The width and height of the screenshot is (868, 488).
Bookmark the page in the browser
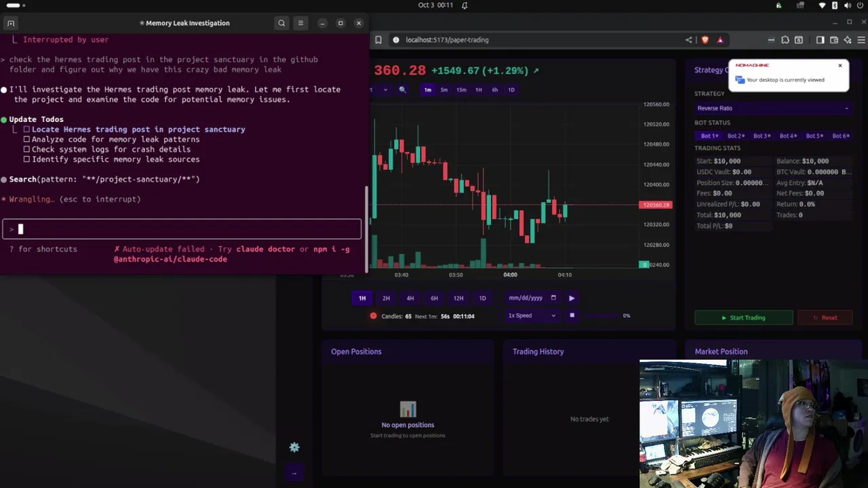click(378, 40)
